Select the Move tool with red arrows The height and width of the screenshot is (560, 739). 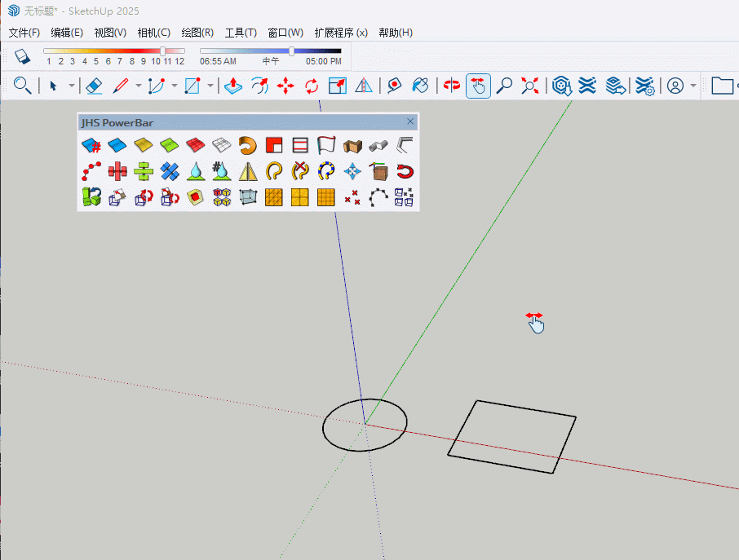285,86
